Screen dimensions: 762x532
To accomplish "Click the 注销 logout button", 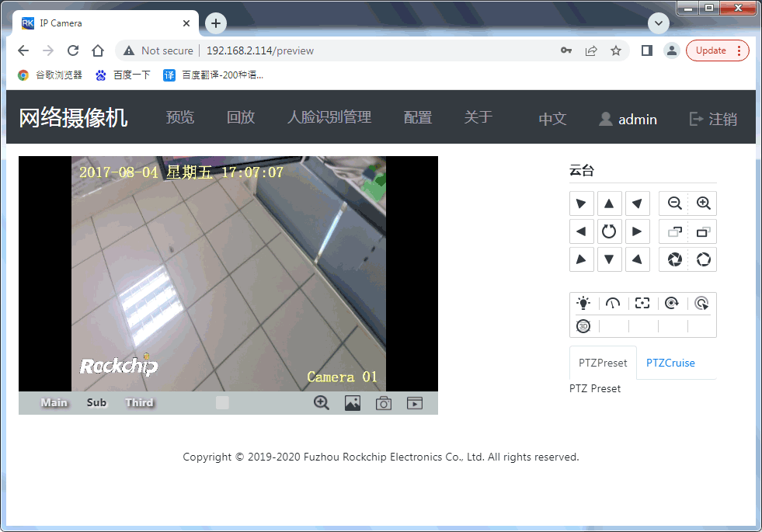I will coord(721,117).
